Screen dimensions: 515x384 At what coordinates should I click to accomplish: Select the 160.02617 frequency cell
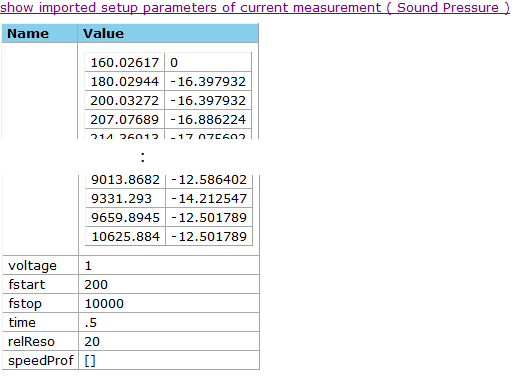pos(125,62)
